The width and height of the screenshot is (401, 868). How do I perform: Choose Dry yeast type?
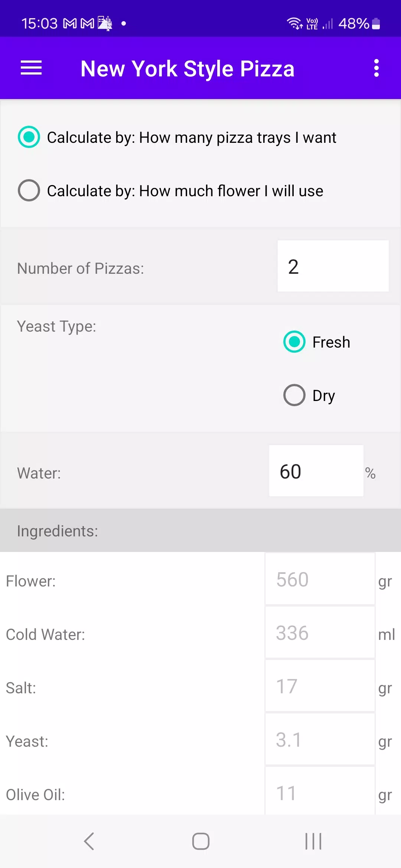click(x=309, y=395)
